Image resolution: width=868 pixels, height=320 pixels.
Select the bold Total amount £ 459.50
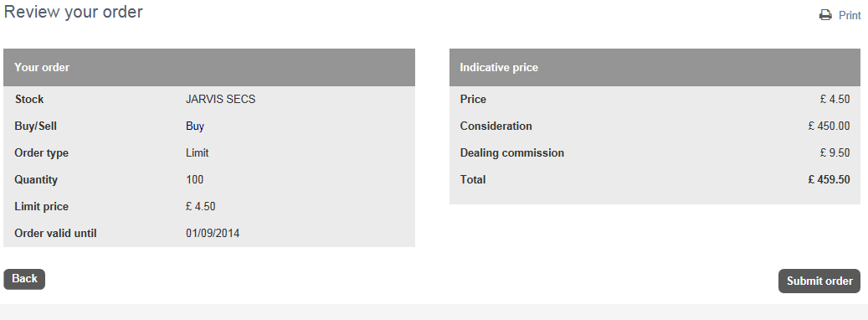click(829, 180)
